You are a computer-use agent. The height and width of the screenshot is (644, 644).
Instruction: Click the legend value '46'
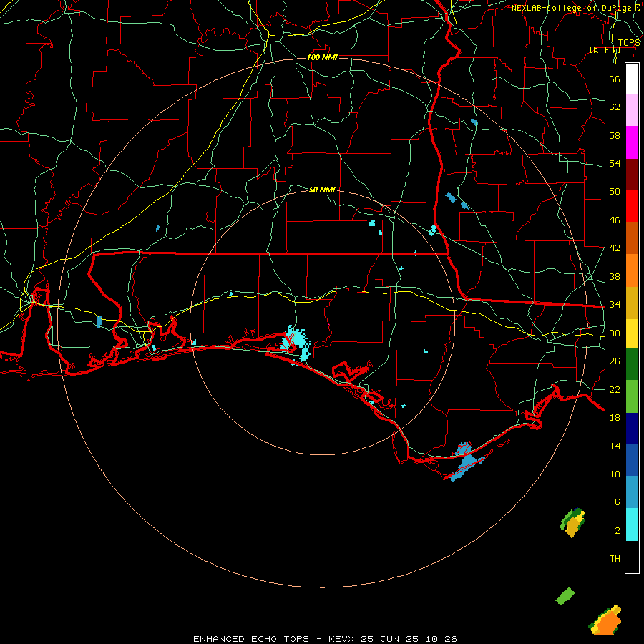pyautogui.click(x=615, y=220)
